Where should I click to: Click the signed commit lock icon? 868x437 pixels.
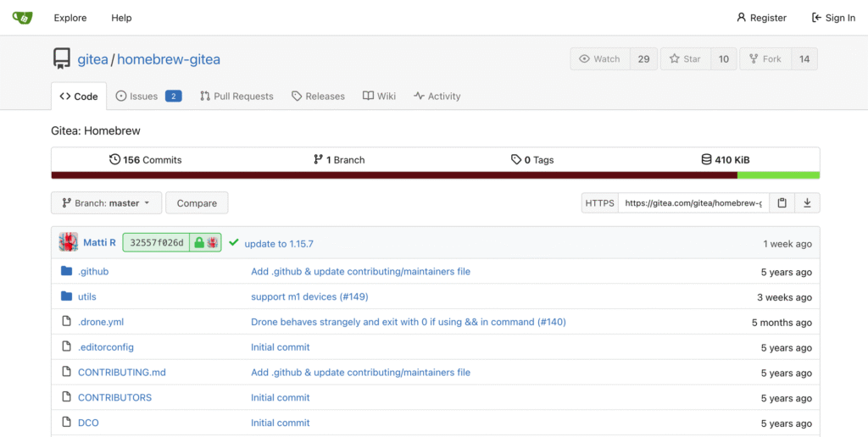pyautogui.click(x=199, y=243)
